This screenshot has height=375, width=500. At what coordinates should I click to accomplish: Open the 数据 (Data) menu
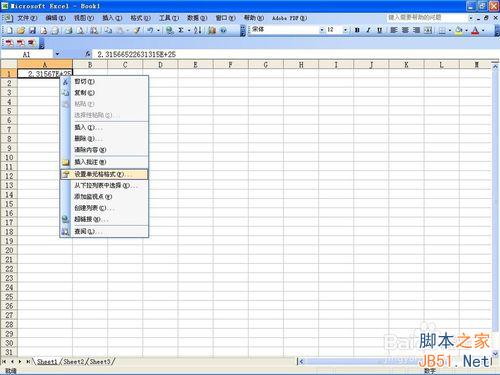(x=197, y=18)
